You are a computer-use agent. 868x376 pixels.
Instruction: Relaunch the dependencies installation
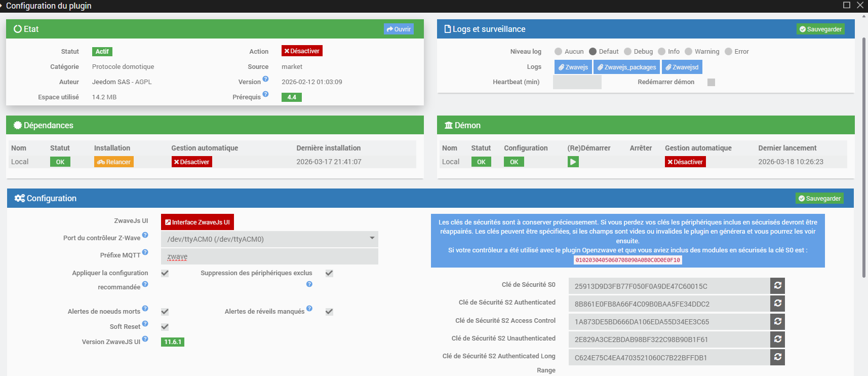(114, 162)
